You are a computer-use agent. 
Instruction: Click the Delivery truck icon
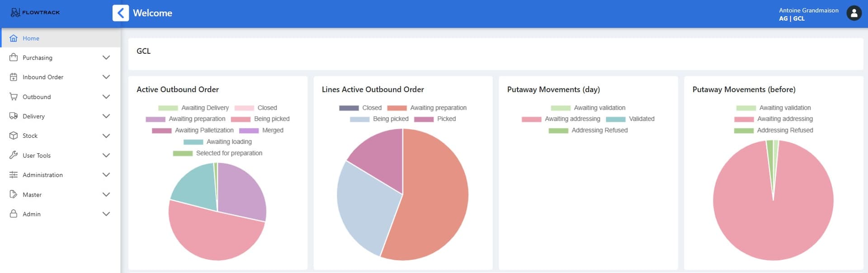click(14, 116)
